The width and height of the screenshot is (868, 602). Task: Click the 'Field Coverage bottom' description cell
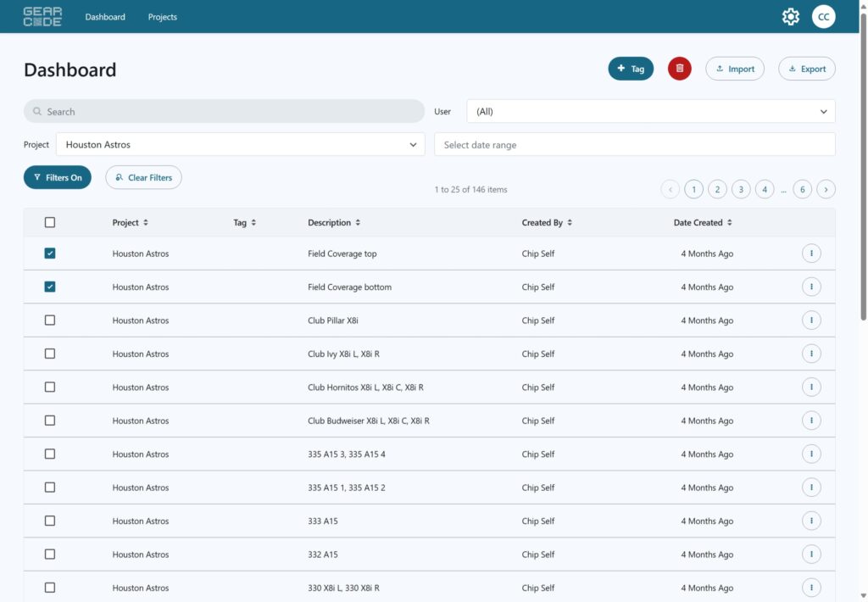pyautogui.click(x=349, y=287)
